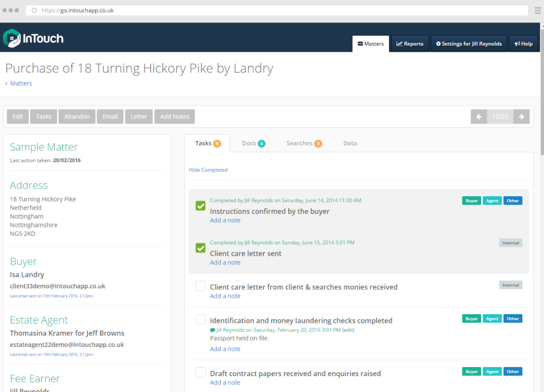Open the Reports section
Viewport: 544px width, 392px height.
tap(410, 43)
